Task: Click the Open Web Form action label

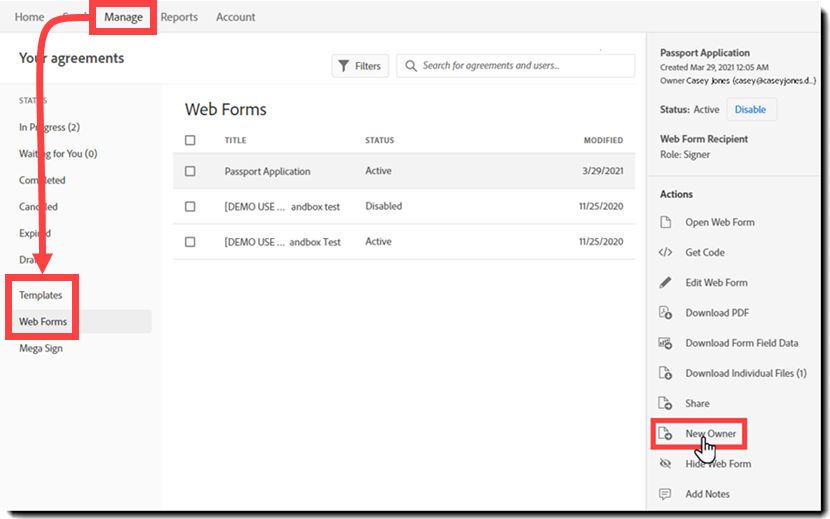Action: click(x=720, y=222)
